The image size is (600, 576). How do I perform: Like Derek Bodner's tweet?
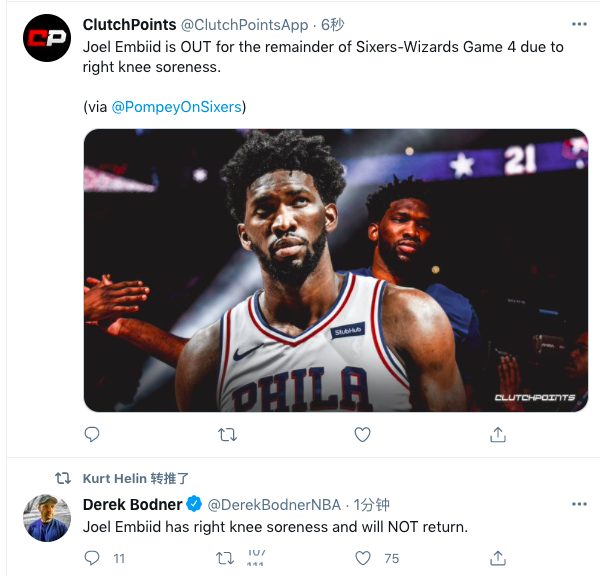pos(363,558)
